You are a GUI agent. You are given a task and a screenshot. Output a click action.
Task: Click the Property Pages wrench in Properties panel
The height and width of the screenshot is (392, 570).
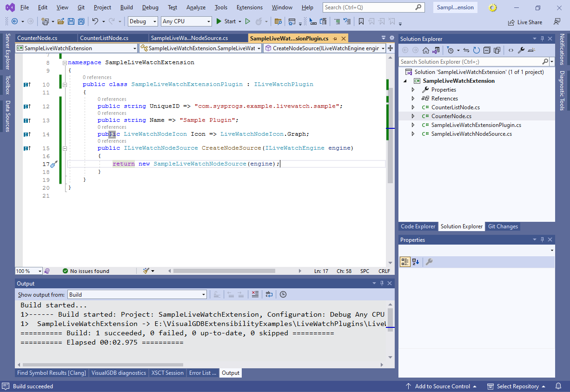(429, 262)
